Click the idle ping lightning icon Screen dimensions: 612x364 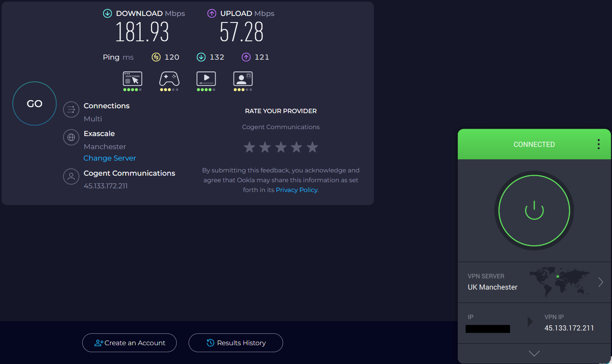click(x=156, y=57)
